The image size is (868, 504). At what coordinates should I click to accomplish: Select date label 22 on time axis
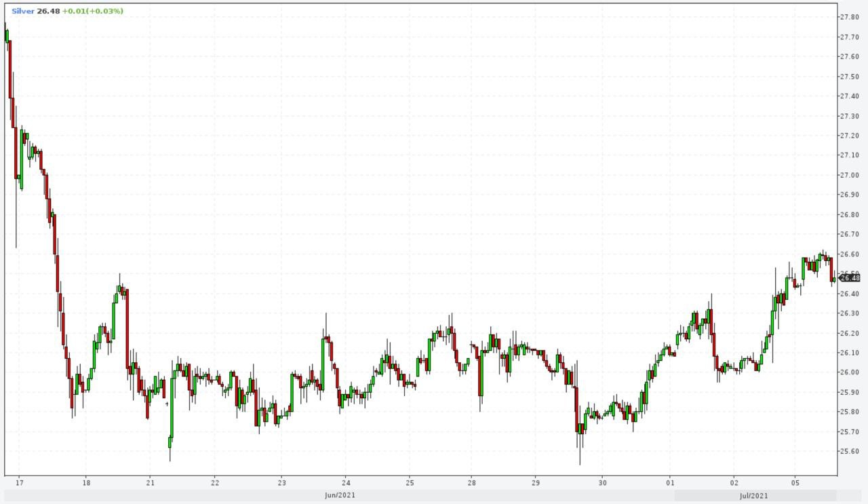pos(214,483)
